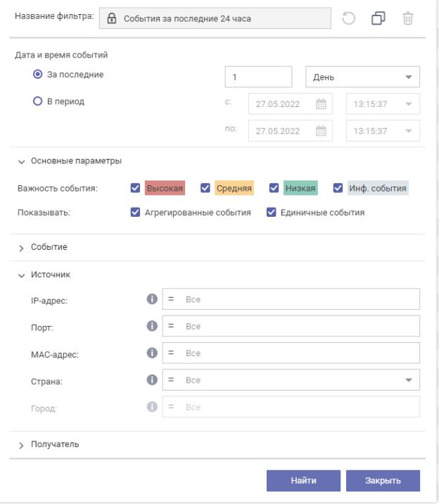Screen dimensions: 439x504
Task: Uncheck the Инф. события checkbox
Action: click(x=338, y=188)
